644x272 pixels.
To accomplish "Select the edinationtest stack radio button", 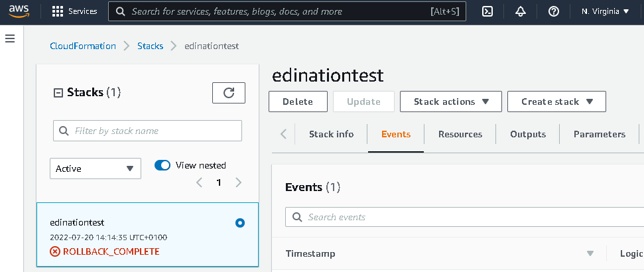I will coord(240,223).
